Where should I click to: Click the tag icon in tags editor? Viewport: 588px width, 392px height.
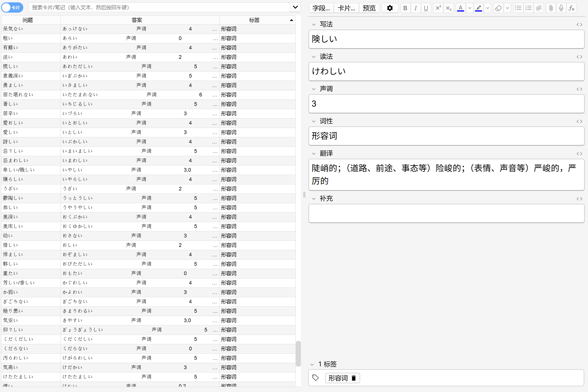click(315, 378)
